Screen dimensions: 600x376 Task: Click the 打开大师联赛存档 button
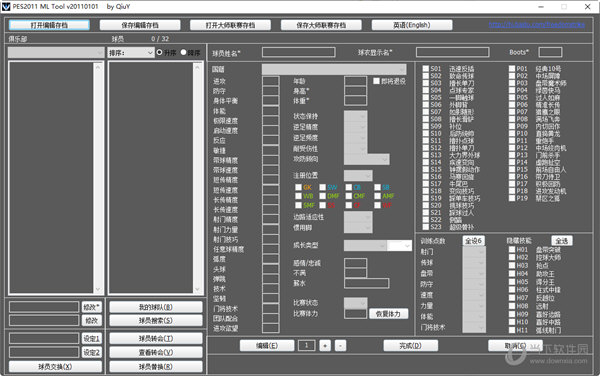(x=230, y=25)
